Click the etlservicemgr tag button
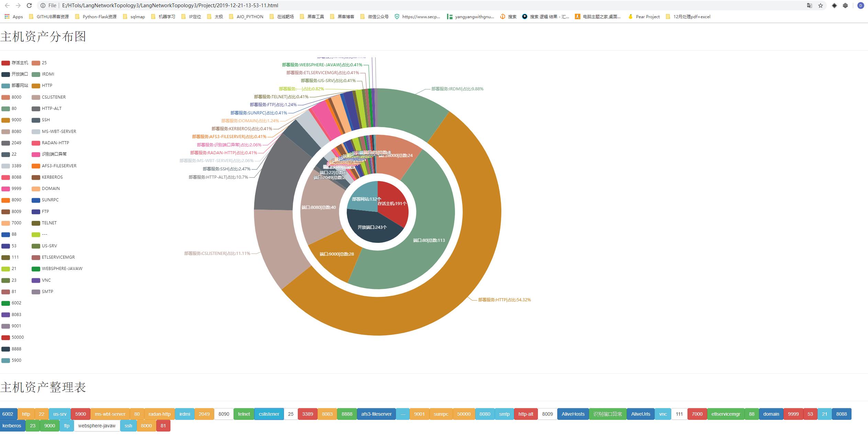Viewport: 868px width, 438px height. [x=726, y=414]
